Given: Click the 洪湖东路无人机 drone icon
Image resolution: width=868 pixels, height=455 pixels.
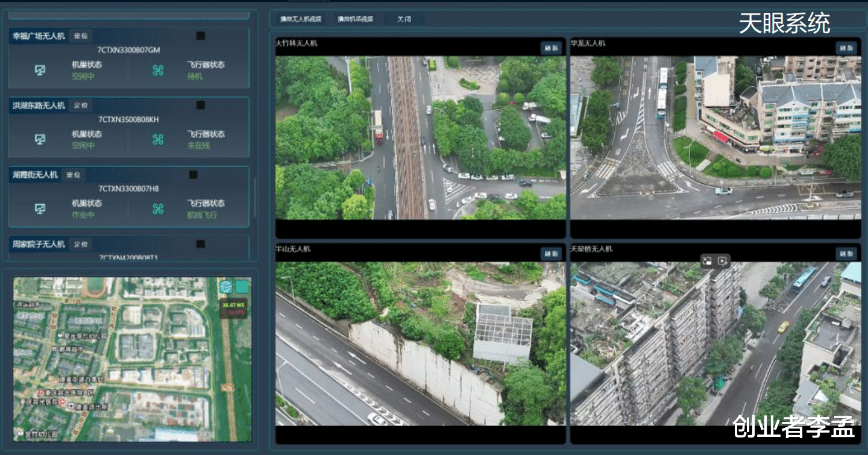Looking at the screenshot, I should pos(158,140).
